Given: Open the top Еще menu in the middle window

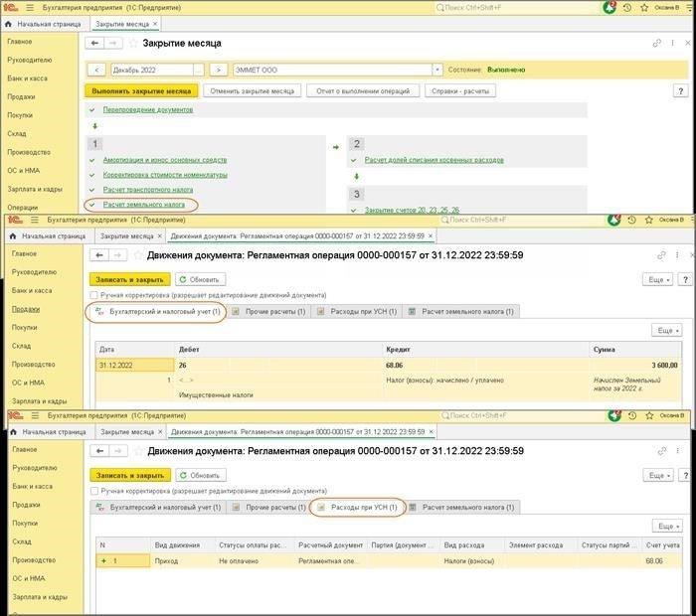Looking at the screenshot, I should click(x=658, y=279).
